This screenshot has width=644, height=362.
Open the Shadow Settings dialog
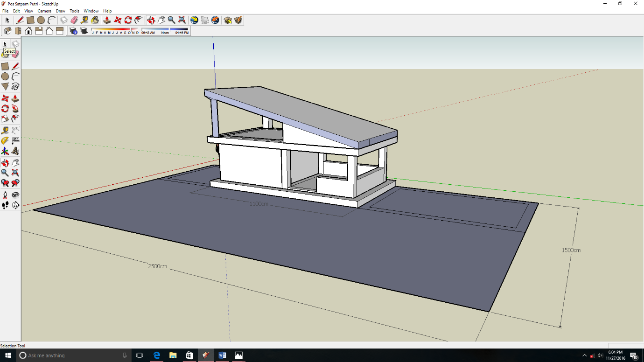(73, 31)
